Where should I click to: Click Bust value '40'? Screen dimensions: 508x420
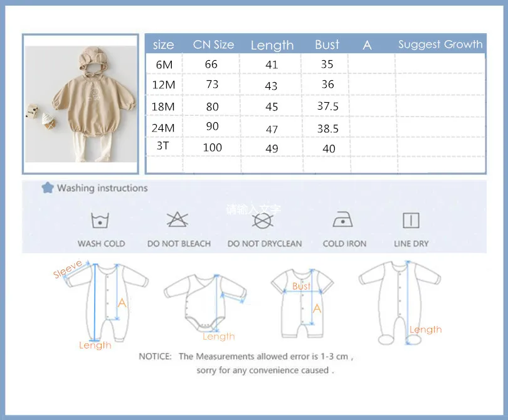(329, 149)
